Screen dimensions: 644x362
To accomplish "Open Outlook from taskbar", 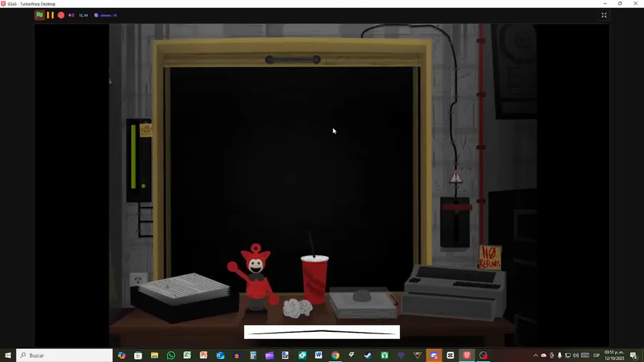I will coord(220,355).
